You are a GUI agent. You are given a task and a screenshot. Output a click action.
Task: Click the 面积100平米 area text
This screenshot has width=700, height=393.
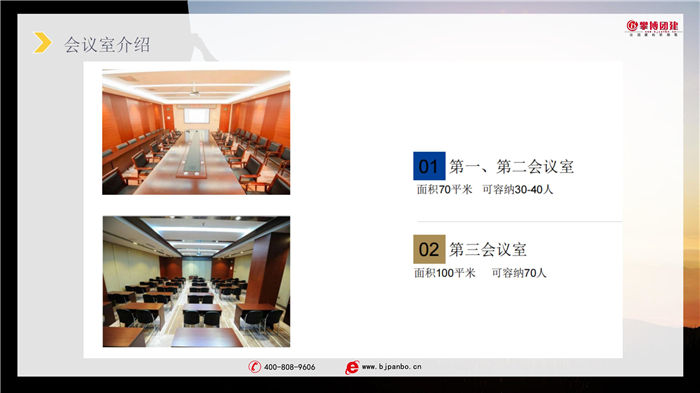(x=445, y=272)
